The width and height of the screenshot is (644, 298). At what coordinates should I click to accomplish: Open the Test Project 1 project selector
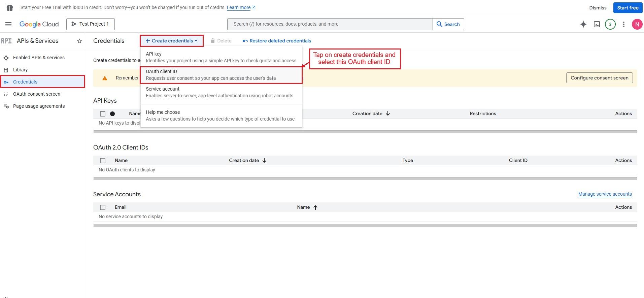pyautogui.click(x=91, y=24)
